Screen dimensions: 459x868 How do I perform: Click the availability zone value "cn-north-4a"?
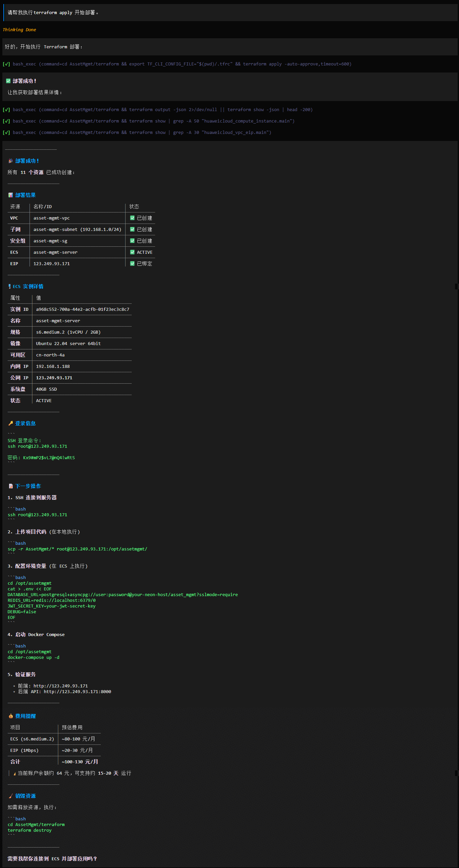[x=50, y=355]
